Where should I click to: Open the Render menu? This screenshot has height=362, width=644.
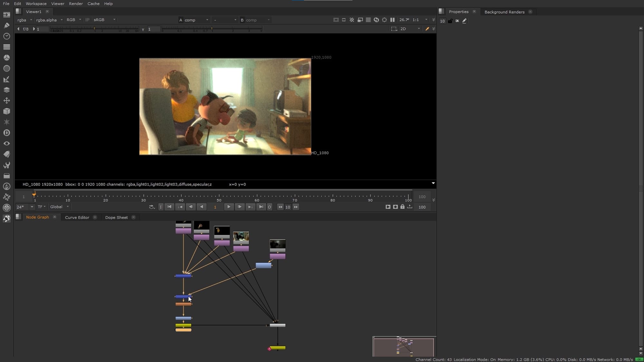tap(76, 4)
